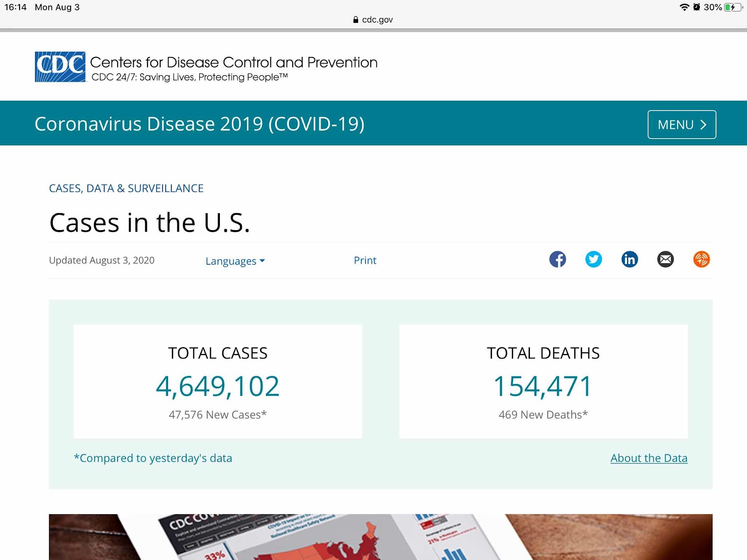
Task: Tap the cdc.gov address bar
Action: click(x=373, y=20)
